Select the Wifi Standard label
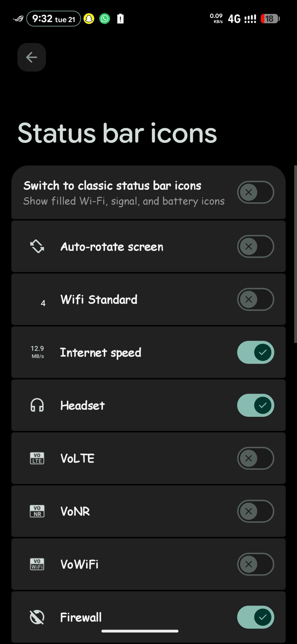The image size is (297, 644). pos(99,299)
